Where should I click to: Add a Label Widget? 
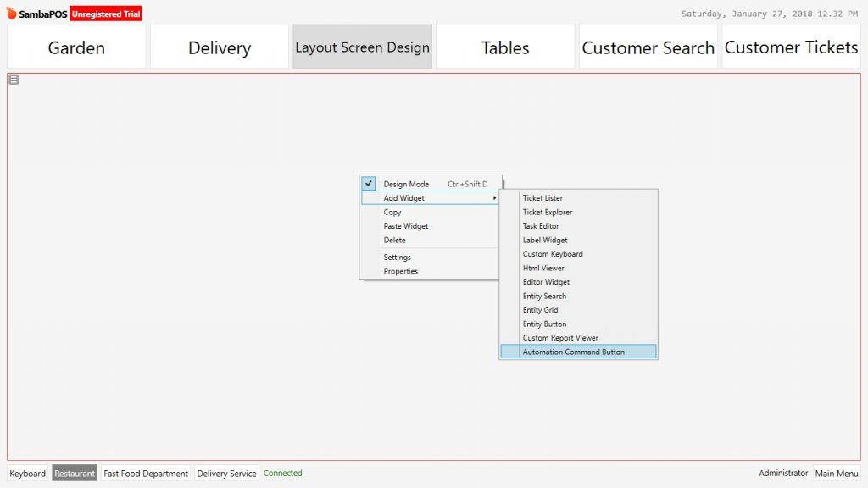(x=578, y=240)
